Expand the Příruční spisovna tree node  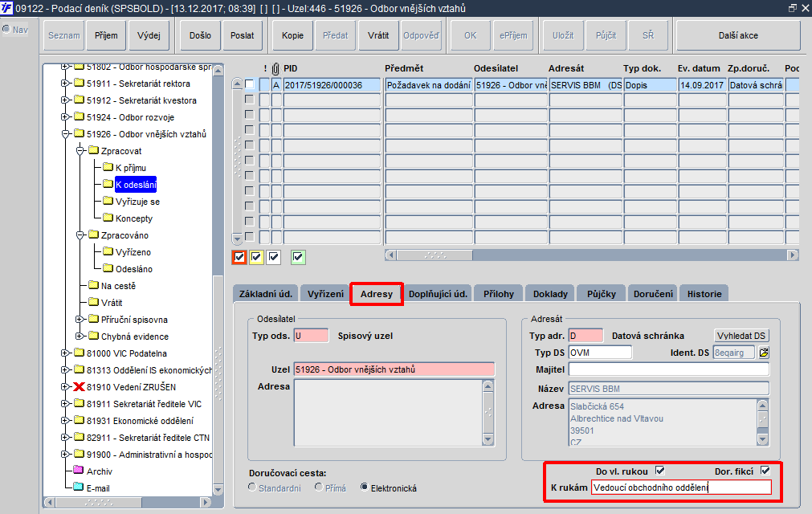point(80,319)
